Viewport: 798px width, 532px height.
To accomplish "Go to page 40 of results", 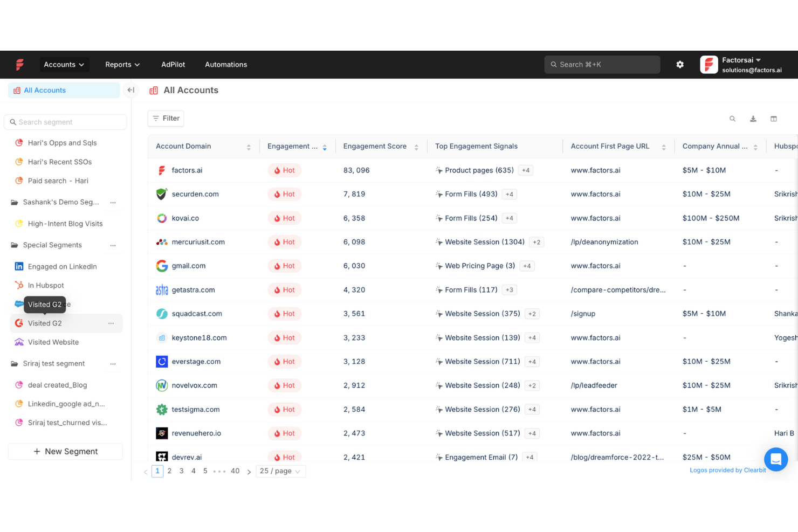I will tap(235, 471).
